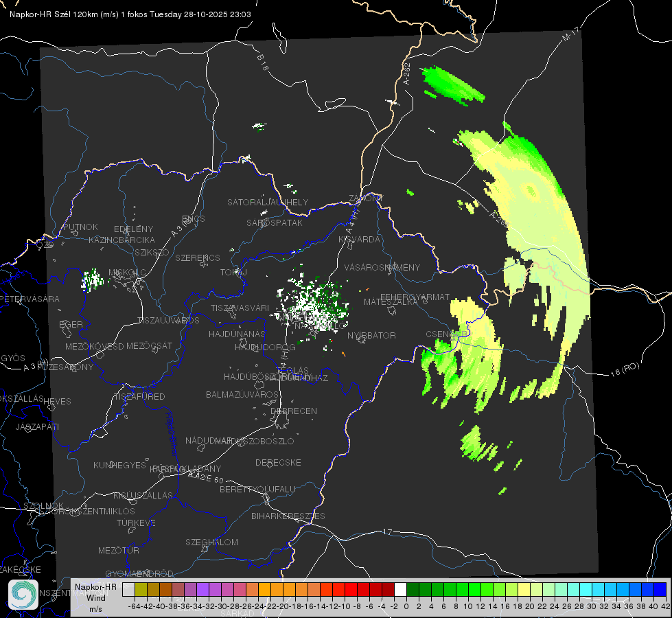
Task: Click the EGER city label
Action: tap(71, 324)
